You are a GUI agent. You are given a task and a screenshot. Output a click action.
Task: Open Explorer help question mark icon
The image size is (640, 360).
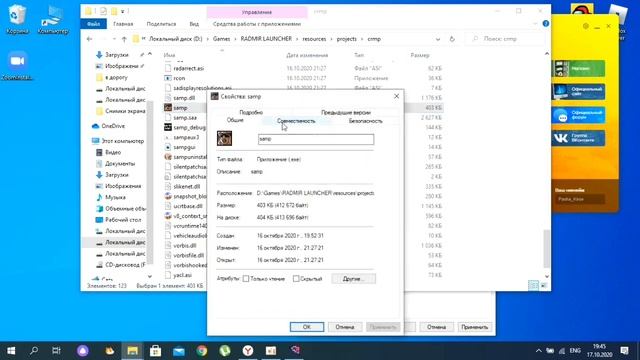[x=546, y=24]
